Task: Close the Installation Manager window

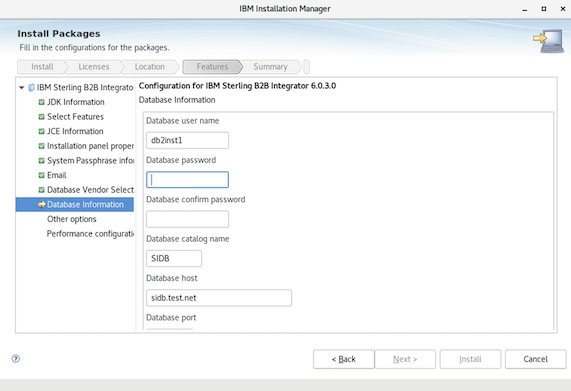Action: click(x=563, y=9)
